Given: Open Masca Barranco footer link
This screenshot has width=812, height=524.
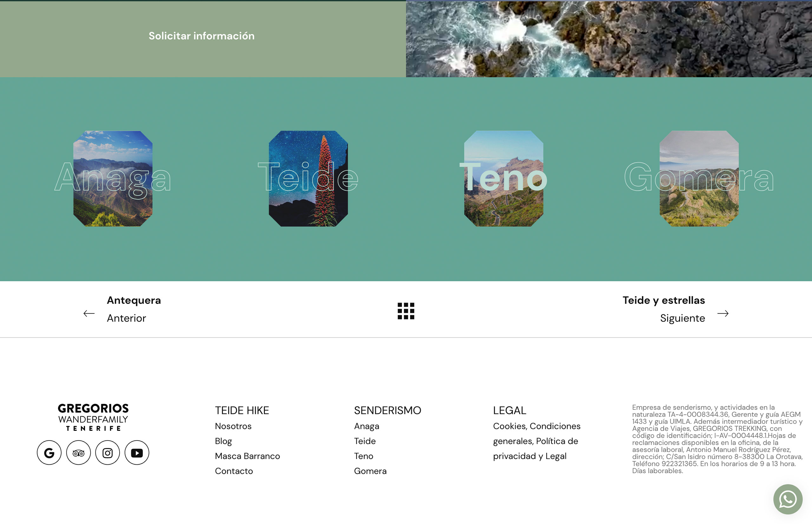Looking at the screenshot, I should click(x=247, y=456).
